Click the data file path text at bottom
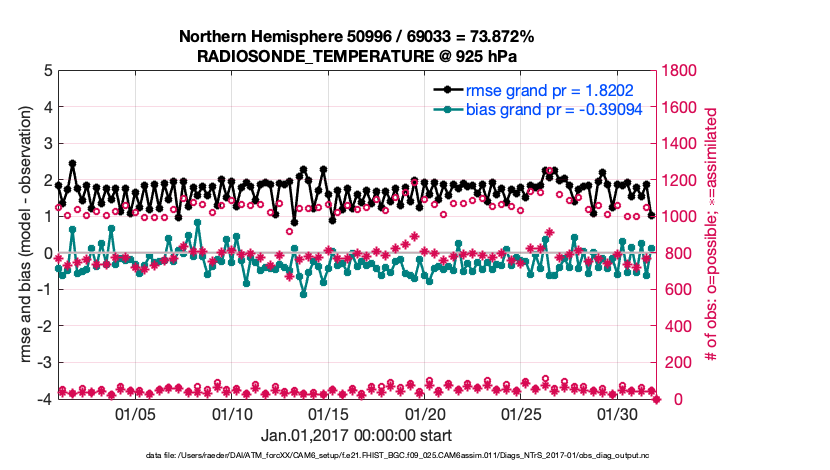830x470 pixels. click(x=356, y=456)
